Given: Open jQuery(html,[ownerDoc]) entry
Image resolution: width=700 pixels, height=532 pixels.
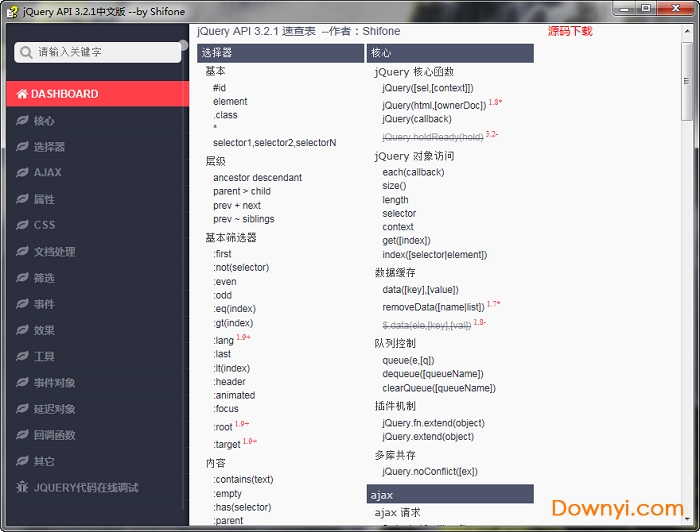Looking at the screenshot, I should click(x=434, y=106).
